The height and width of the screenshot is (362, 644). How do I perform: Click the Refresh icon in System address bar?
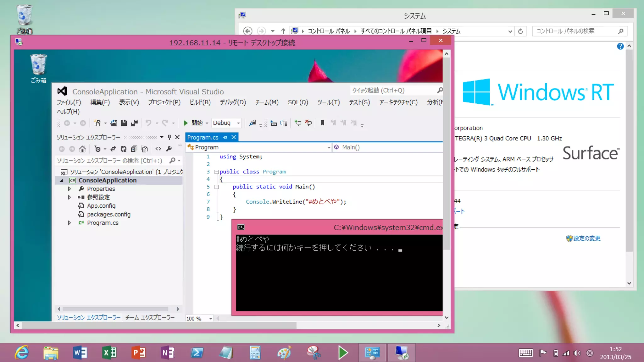click(520, 31)
